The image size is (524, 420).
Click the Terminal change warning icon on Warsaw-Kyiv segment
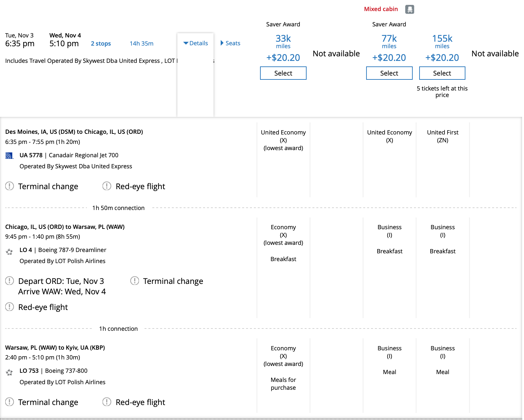(9, 402)
